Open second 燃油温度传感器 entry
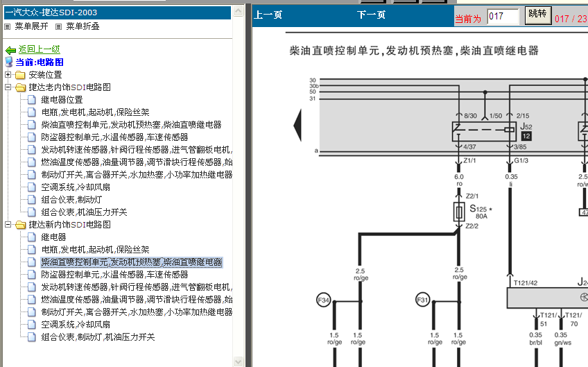Image resolution: width=588 pixels, height=367 pixels. point(137,300)
